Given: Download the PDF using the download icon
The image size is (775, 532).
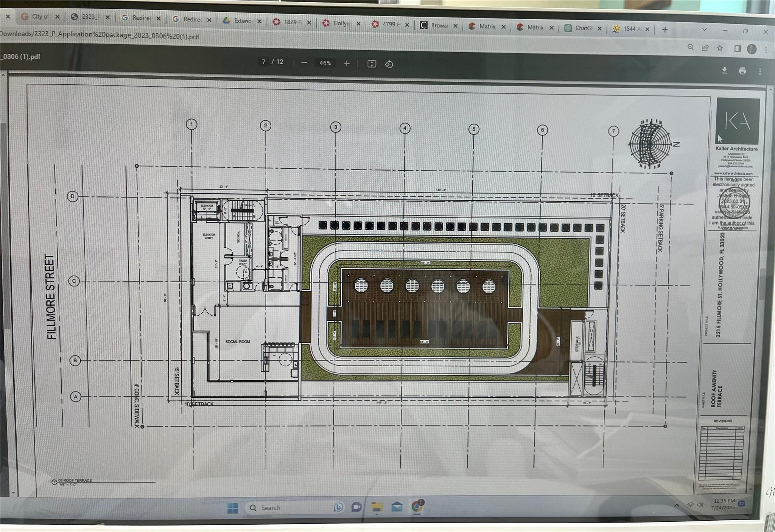Looking at the screenshot, I should coord(724,70).
